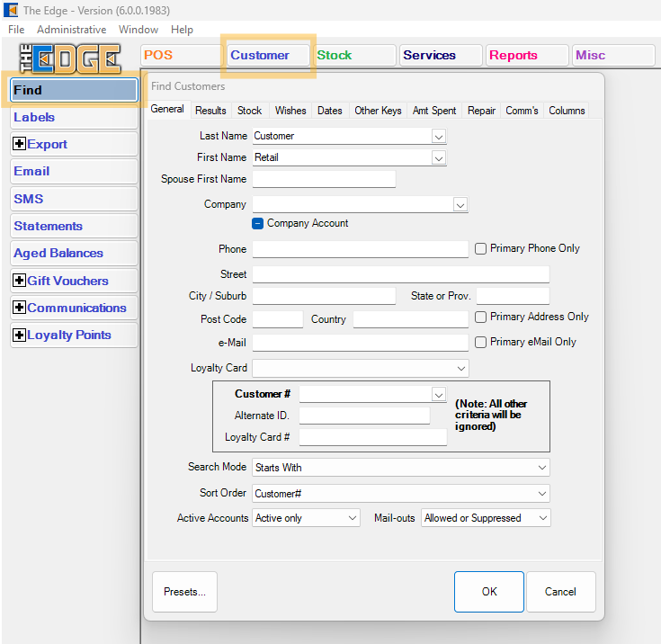
Task: Select the Other Keys tab
Action: [x=378, y=111]
